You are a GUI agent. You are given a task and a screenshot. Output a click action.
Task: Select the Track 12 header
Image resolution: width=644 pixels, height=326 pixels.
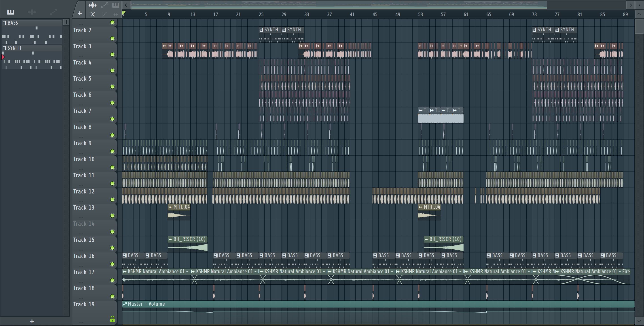click(95, 196)
